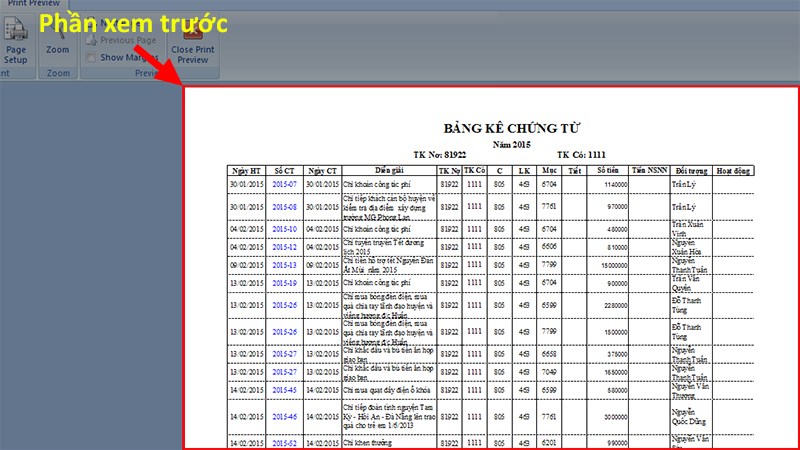Click the 'TK Nợ: 81922' heading
This screenshot has height=450, width=800.
pos(439,155)
